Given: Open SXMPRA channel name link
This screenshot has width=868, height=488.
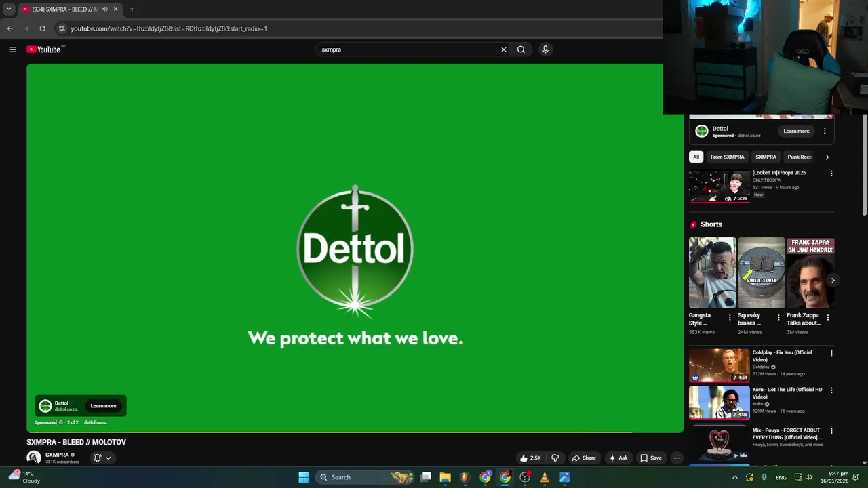Looking at the screenshot, I should (57, 455).
